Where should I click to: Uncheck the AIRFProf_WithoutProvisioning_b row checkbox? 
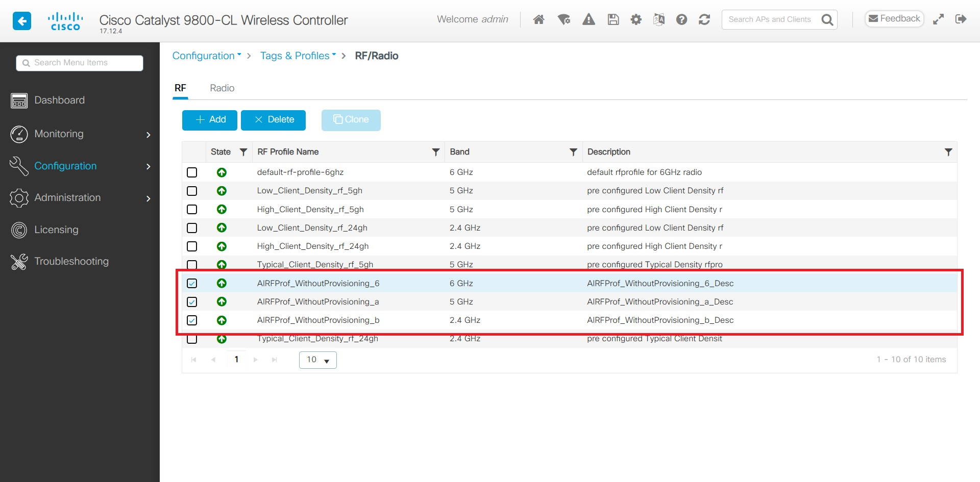coord(192,320)
